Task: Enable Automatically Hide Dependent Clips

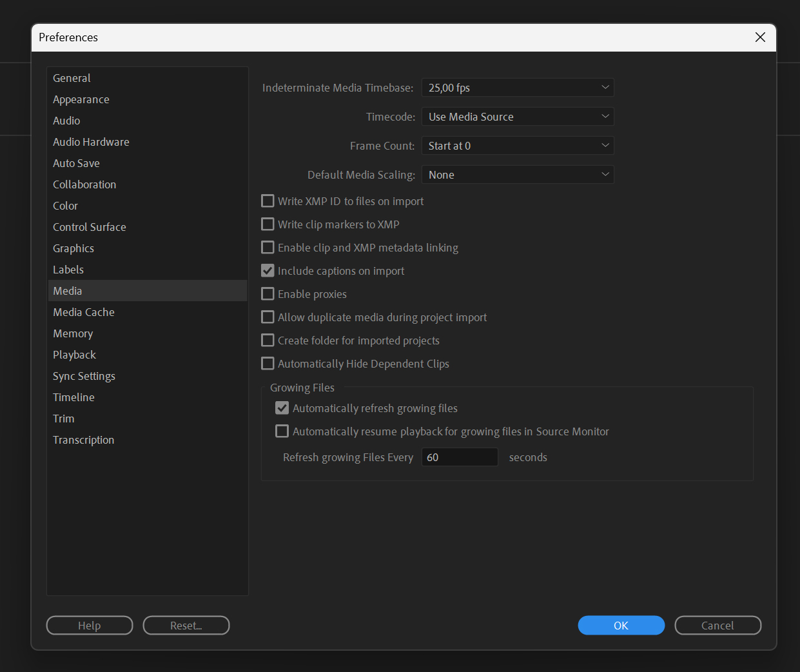Action: 268,363
